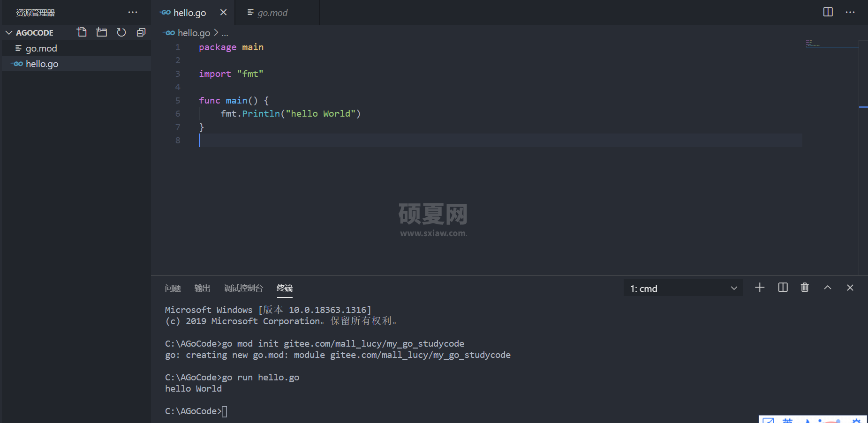This screenshot has width=868, height=423.
Task: Click 资源管理器 explorer panel title
Action: tap(35, 13)
